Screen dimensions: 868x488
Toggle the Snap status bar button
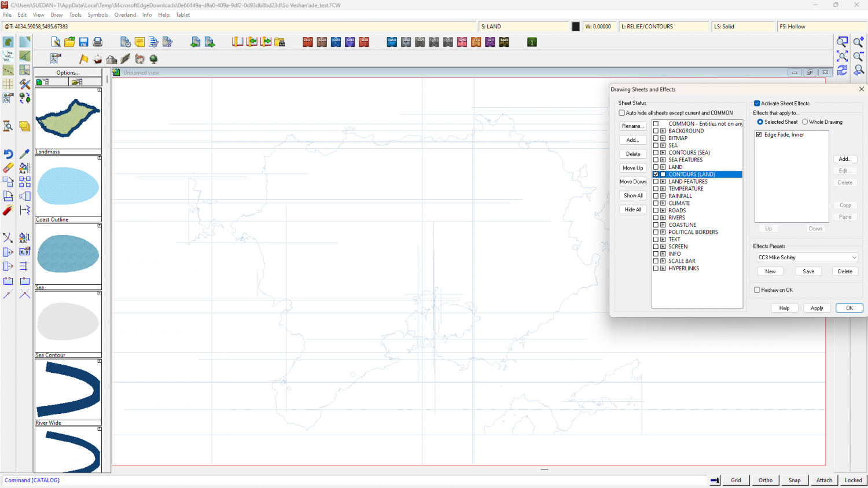[x=795, y=480]
